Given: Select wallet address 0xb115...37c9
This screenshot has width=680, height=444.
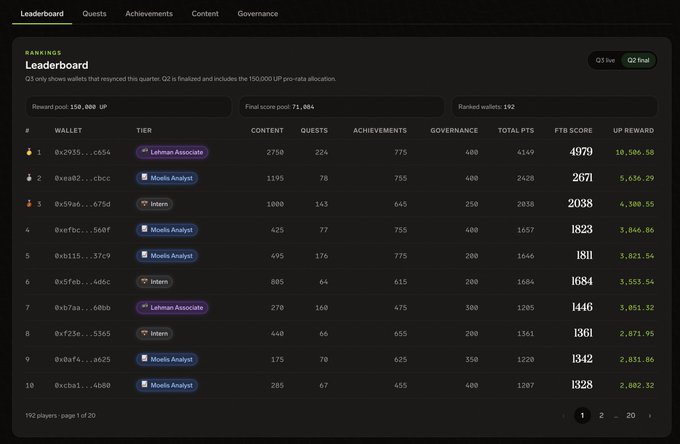Looking at the screenshot, I should click(x=82, y=256).
